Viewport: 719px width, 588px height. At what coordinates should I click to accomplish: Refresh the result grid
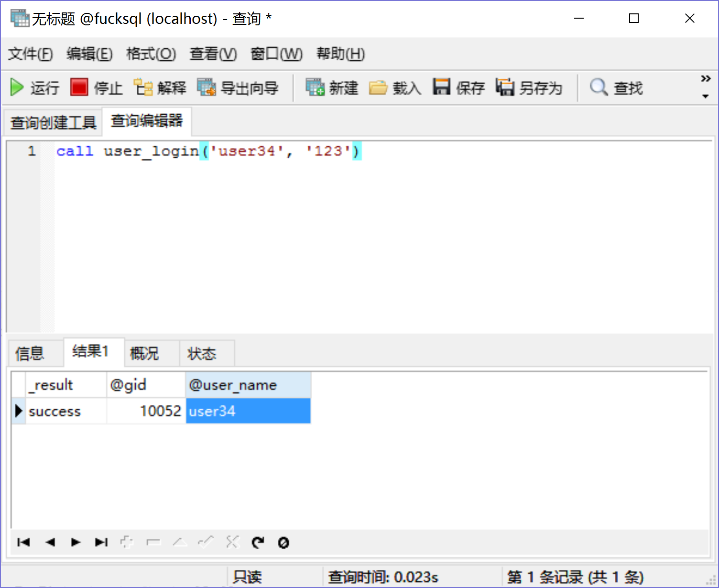[258, 542]
